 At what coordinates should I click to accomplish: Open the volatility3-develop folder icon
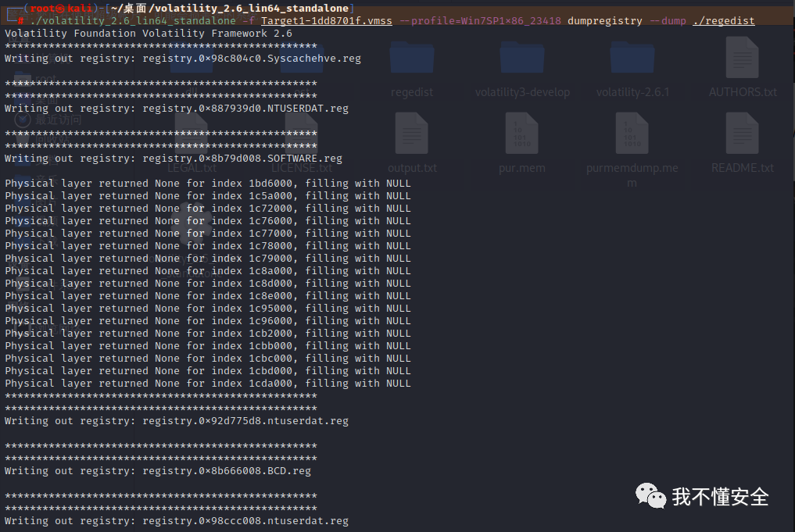[x=522, y=59]
